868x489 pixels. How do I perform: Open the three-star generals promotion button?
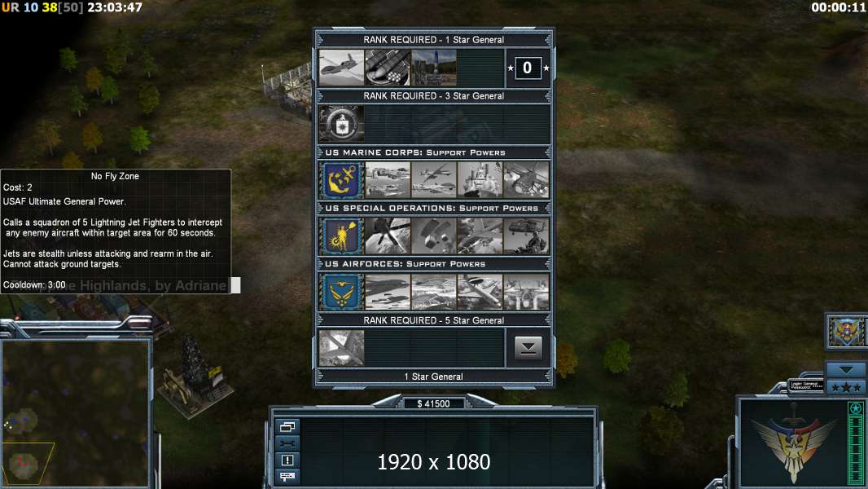[x=846, y=387]
